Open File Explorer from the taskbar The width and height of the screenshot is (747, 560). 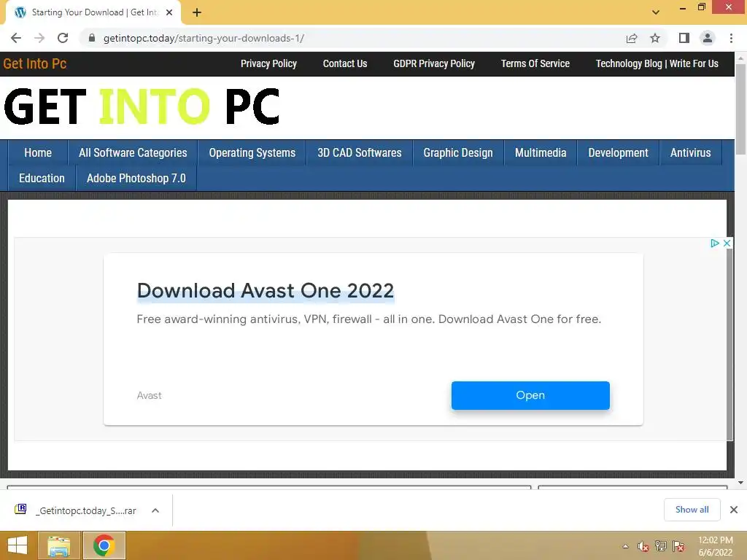(x=59, y=545)
